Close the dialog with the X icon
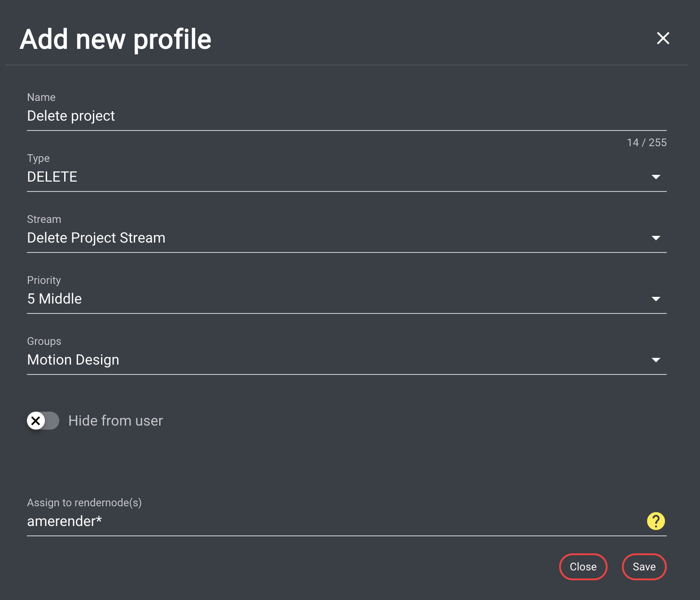The width and height of the screenshot is (700, 600). [663, 38]
